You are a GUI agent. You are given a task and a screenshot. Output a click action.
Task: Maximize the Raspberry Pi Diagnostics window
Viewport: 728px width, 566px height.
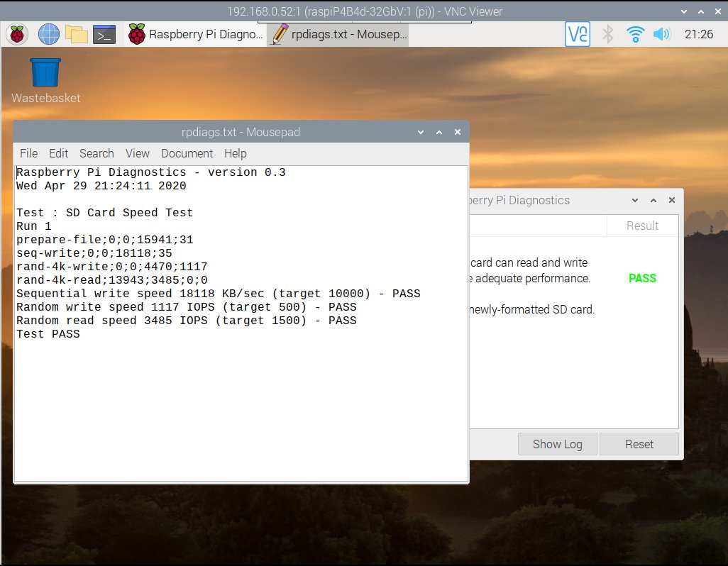[653, 200]
